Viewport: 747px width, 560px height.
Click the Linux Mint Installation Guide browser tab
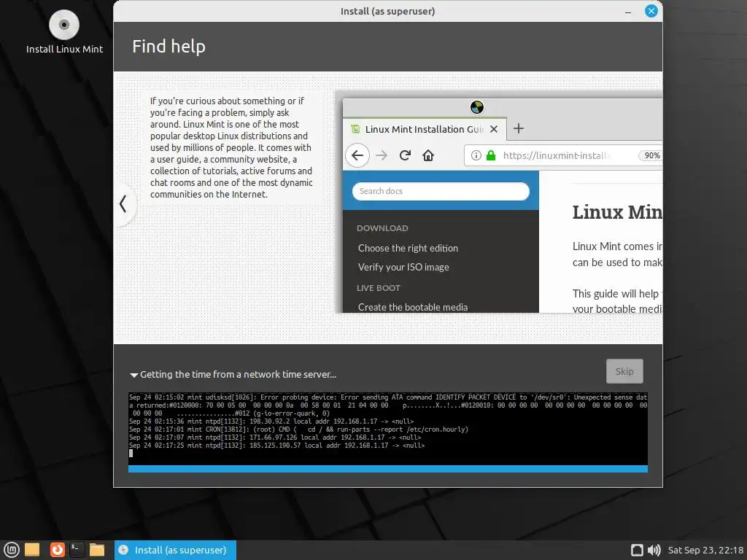424,129
